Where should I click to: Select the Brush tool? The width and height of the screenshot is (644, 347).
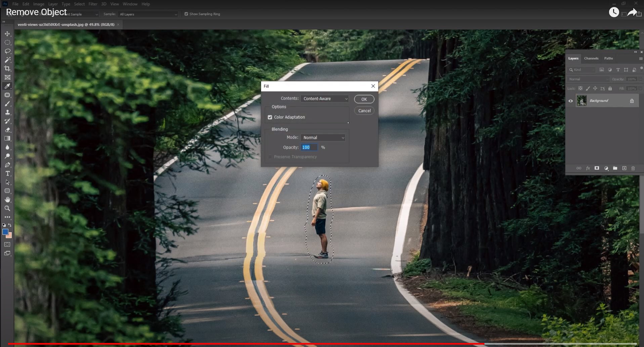click(x=7, y=104)
